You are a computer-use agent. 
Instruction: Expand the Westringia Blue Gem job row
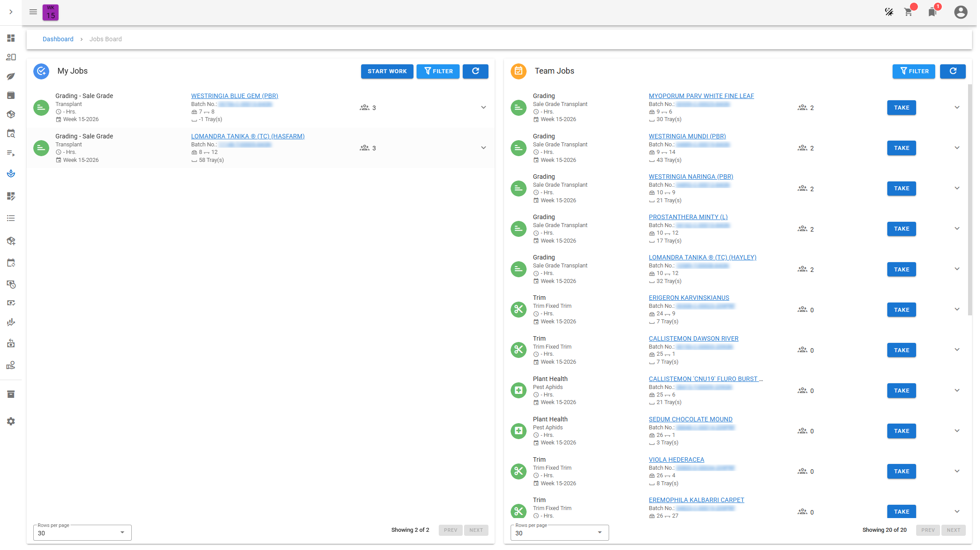click(x=483, y=107)
